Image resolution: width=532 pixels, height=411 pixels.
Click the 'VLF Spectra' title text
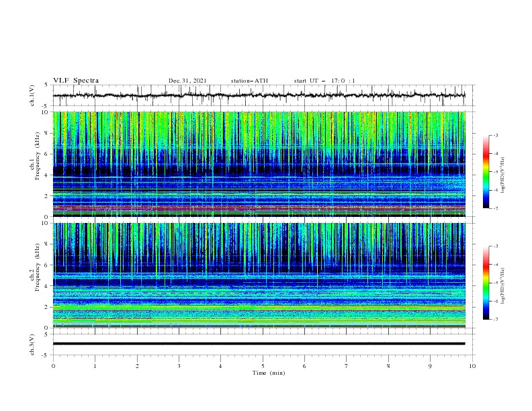[x=76, y=81]
